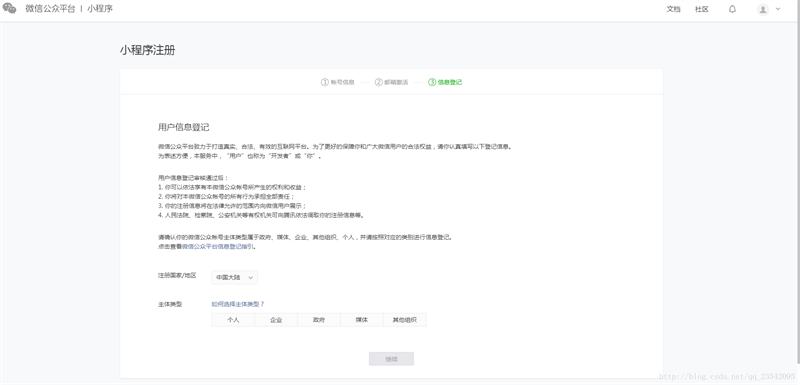
Task: Open the 社区 menu item
Action: (702, 9)
